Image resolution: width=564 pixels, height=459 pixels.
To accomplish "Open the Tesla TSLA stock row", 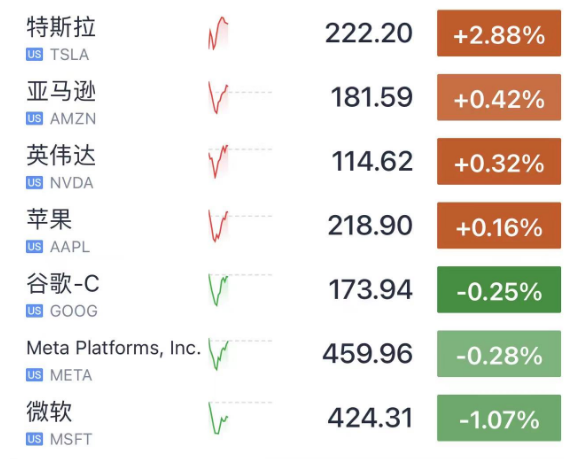I will click(282, 33).
